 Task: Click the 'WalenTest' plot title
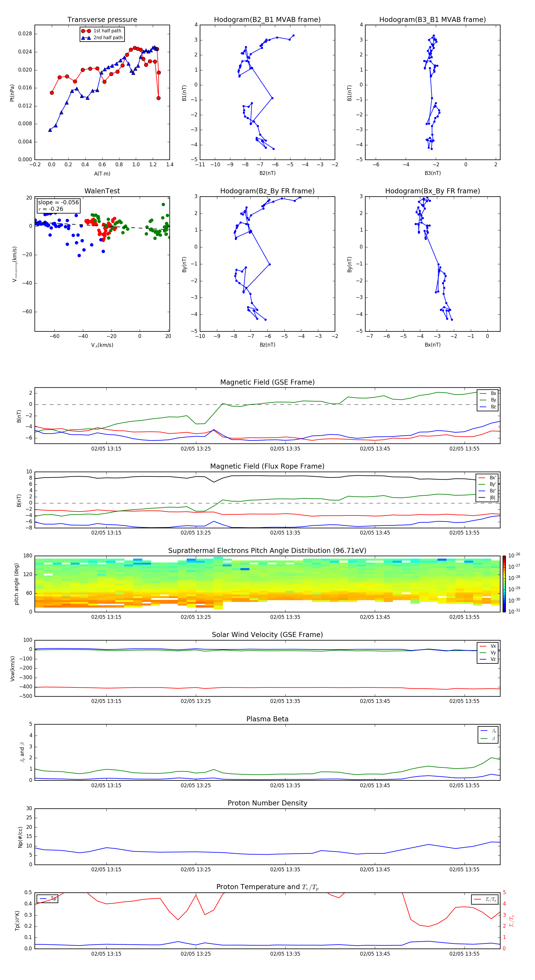(x=102, y=191)
